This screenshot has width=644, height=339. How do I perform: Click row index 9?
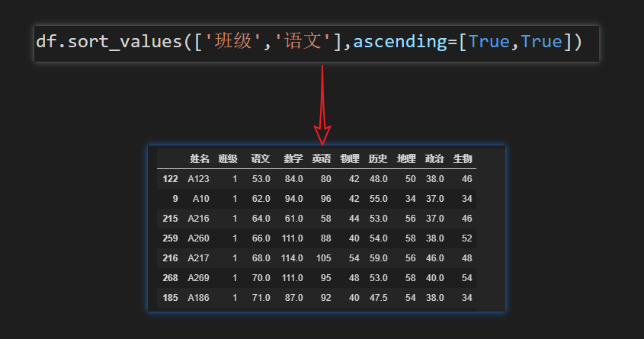click(175, 199)
